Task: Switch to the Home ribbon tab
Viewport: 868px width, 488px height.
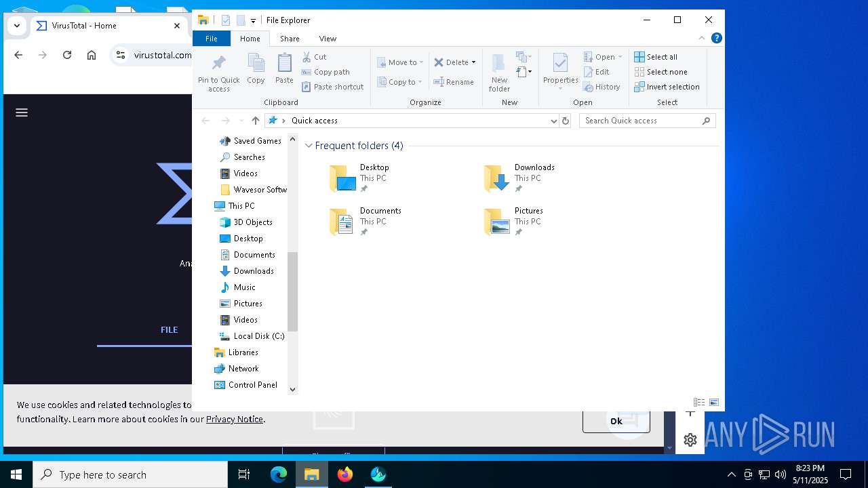Action: tap(250, 39)
